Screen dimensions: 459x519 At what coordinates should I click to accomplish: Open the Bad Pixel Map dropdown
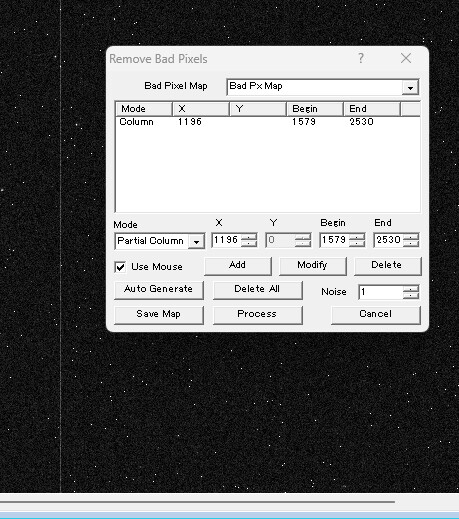[410, 87]
